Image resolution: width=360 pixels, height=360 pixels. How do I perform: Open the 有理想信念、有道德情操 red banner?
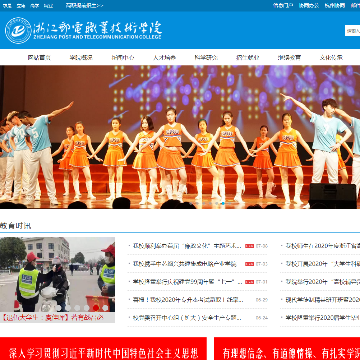tap(287, 349)
